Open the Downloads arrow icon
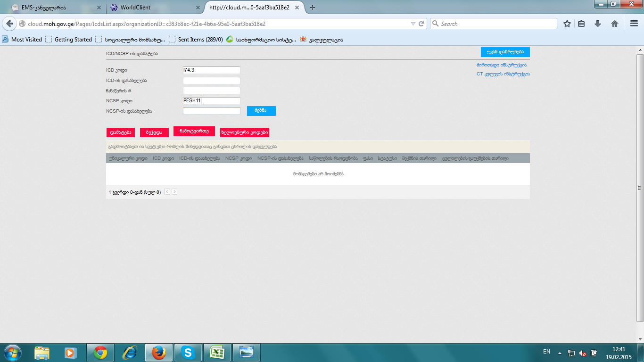This screenshot has width=644, height=362. (598, 24)
